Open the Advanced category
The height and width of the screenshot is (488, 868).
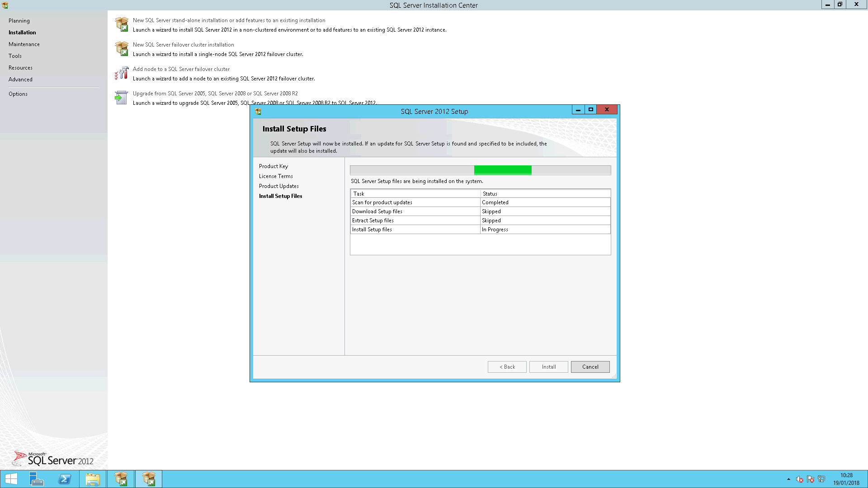20,80
